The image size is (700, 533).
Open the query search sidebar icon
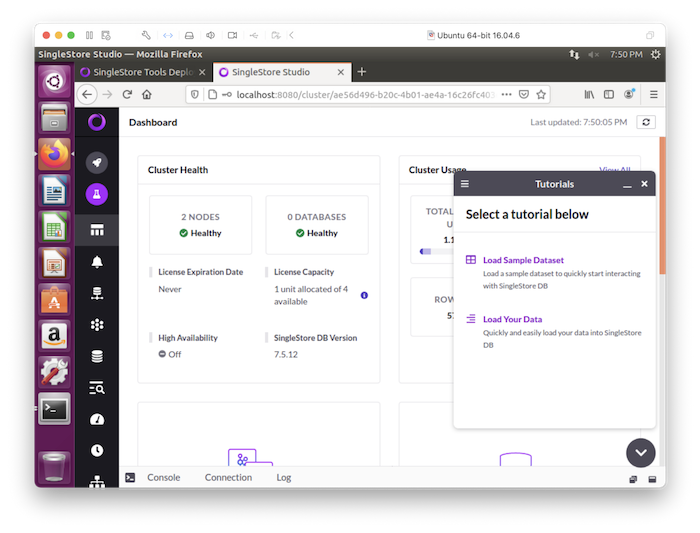(97, 388)
